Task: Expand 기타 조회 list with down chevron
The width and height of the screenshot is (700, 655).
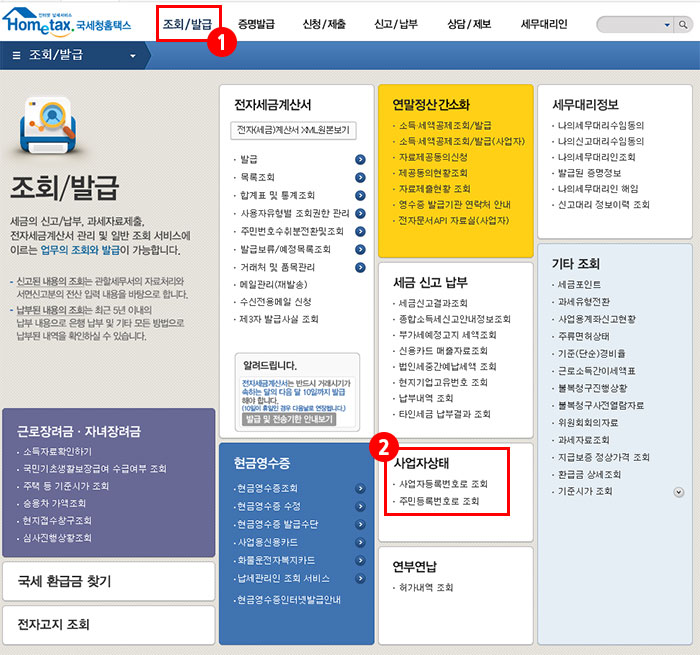Action: (x=679, y=492)
